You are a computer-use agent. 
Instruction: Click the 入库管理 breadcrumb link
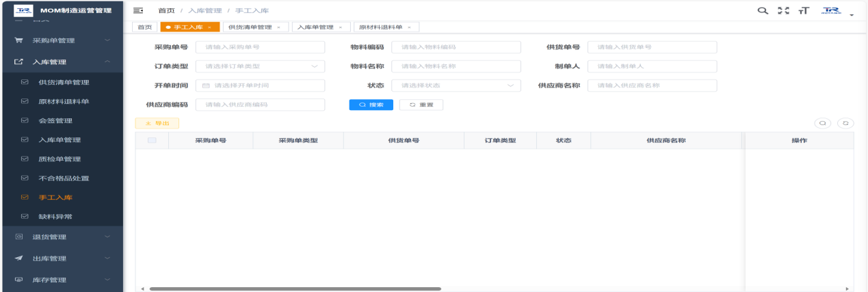tap(205, 11)
